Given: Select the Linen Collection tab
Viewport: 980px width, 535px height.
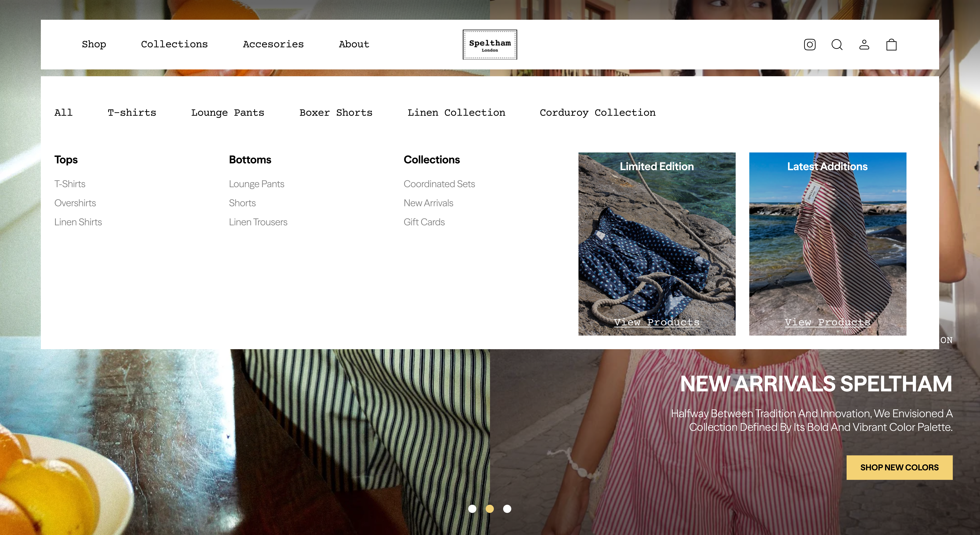Looking at the screenshot, I should pyautogui.click(x=456, y=113).
